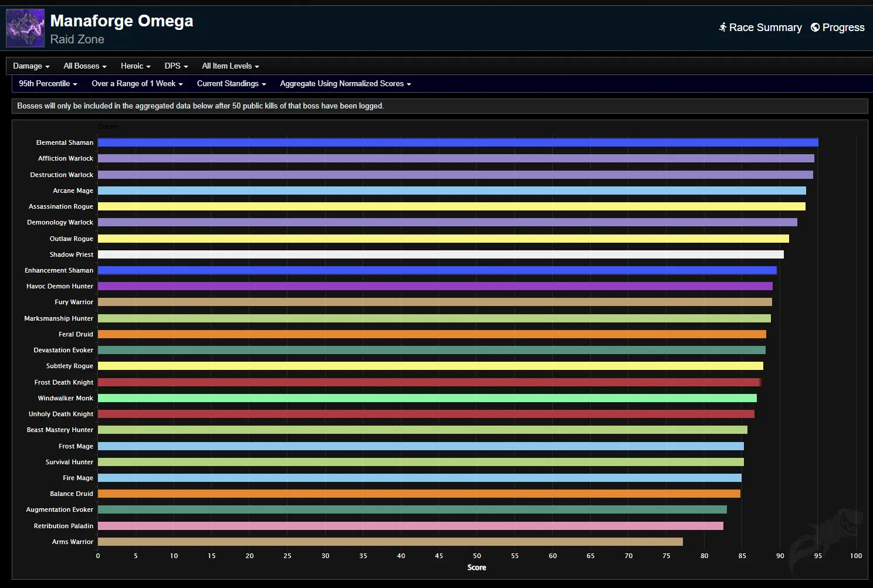Screen dimensions: 873x588
Task: Click the Assassination Rogue score bar
Action: click(x=452, y=206)
